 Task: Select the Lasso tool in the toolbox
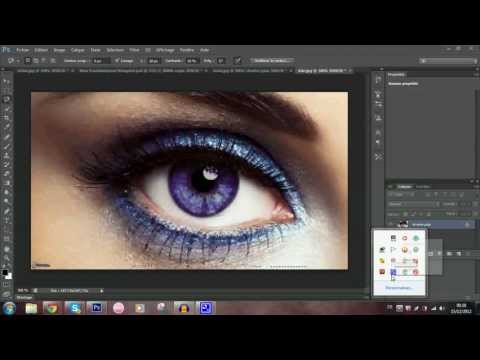click(6, 99)
